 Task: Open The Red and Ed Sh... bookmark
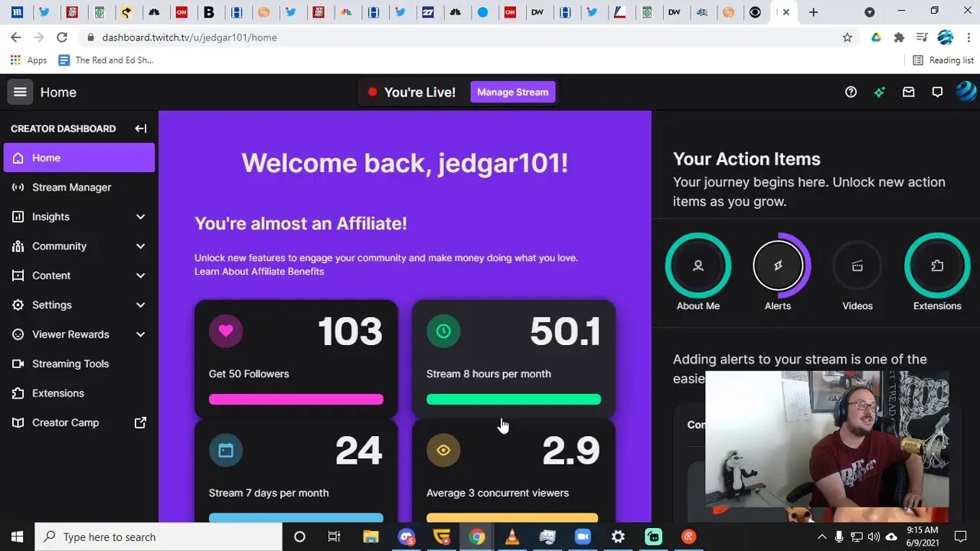(106, 60)
